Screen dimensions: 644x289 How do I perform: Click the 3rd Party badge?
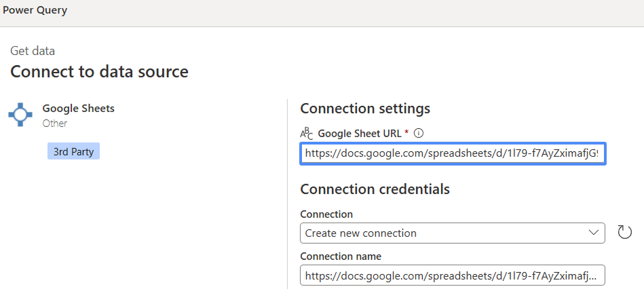tap(73, 151)
